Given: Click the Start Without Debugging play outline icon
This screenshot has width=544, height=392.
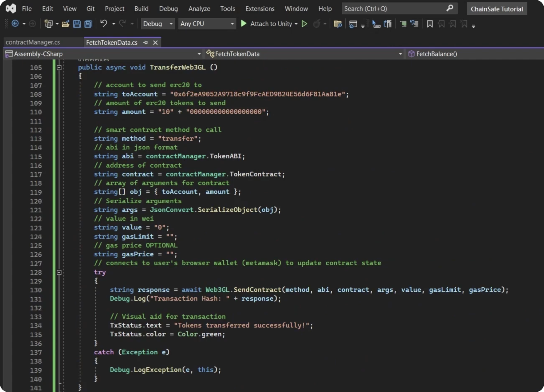Looking at the screenshot, I should pos(304,24).
